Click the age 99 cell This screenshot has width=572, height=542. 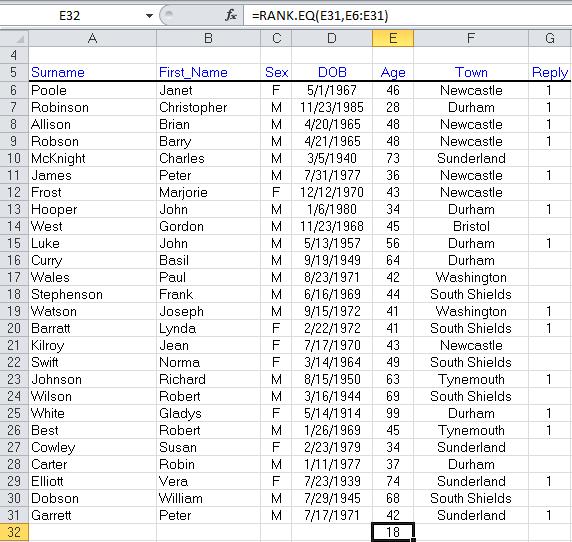(x=393, y=413)
